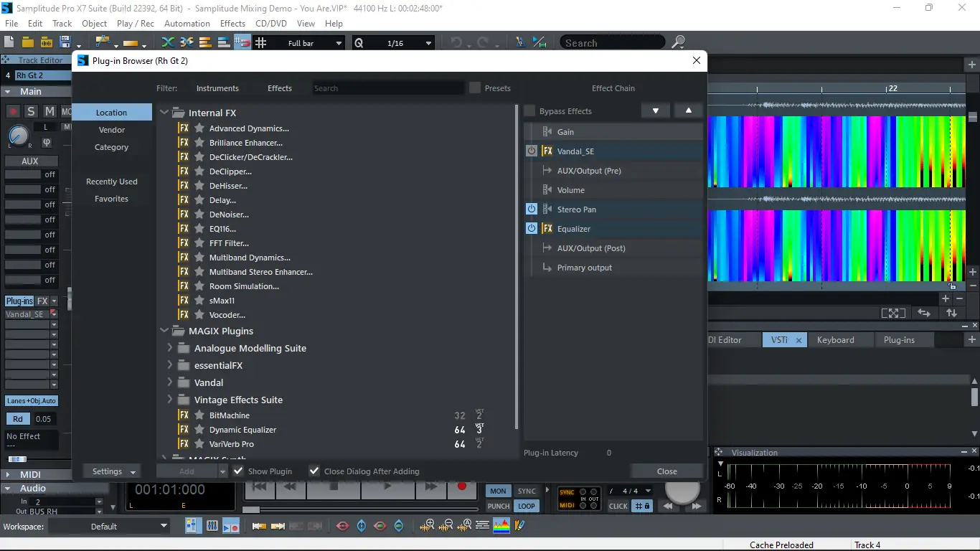
Task: Click the pan knob in Track Editor
Action: [18, 135]
